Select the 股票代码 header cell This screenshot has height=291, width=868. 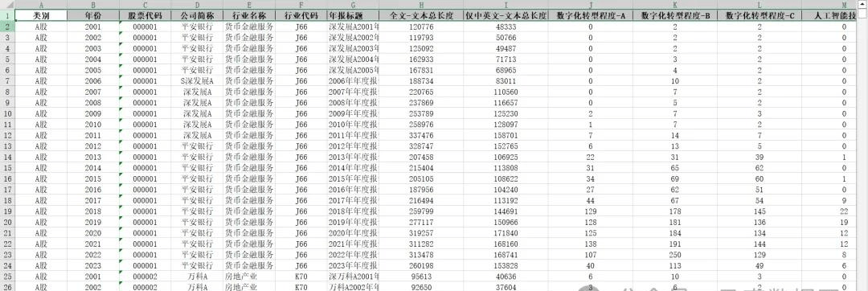145,15
